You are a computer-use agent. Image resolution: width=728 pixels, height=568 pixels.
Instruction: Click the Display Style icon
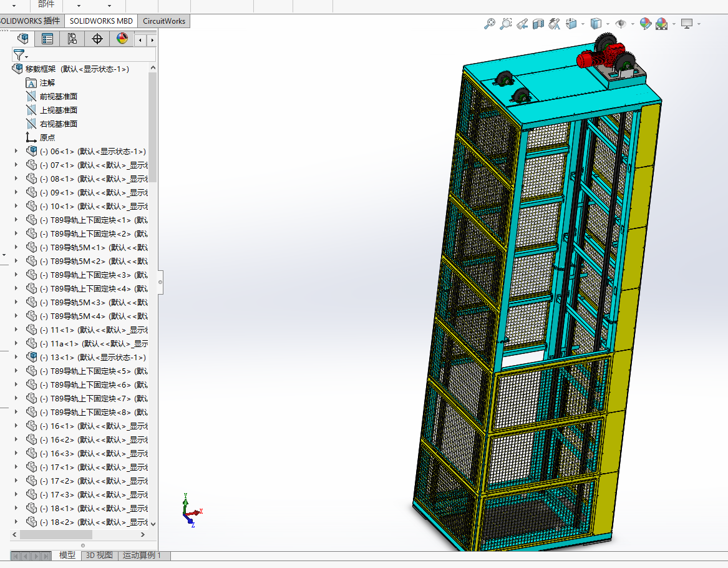coord(596,24)
